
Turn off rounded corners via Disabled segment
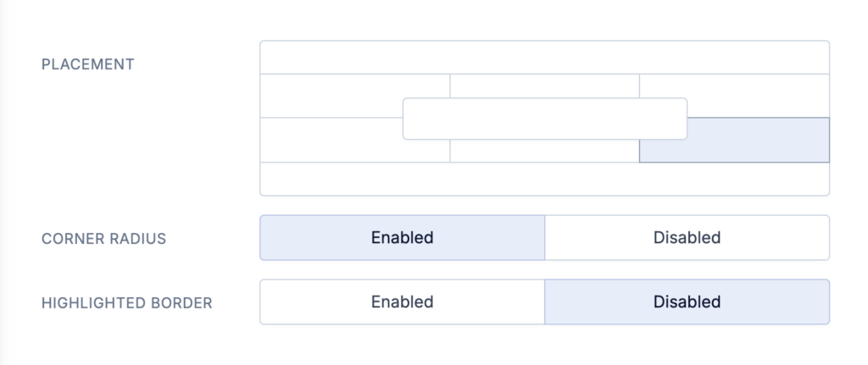click(687, 238)
